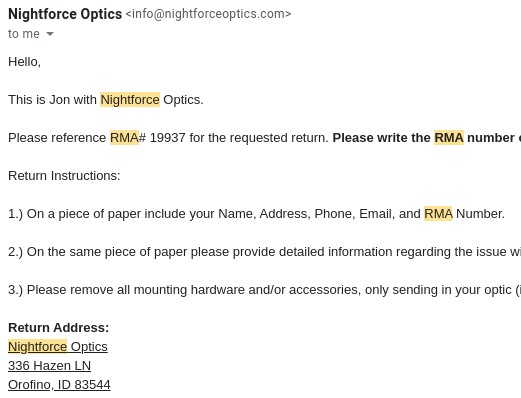The image size is (521, 398).
Task: Click RMA number 19937 text
Action: click(x=167, y=138)
